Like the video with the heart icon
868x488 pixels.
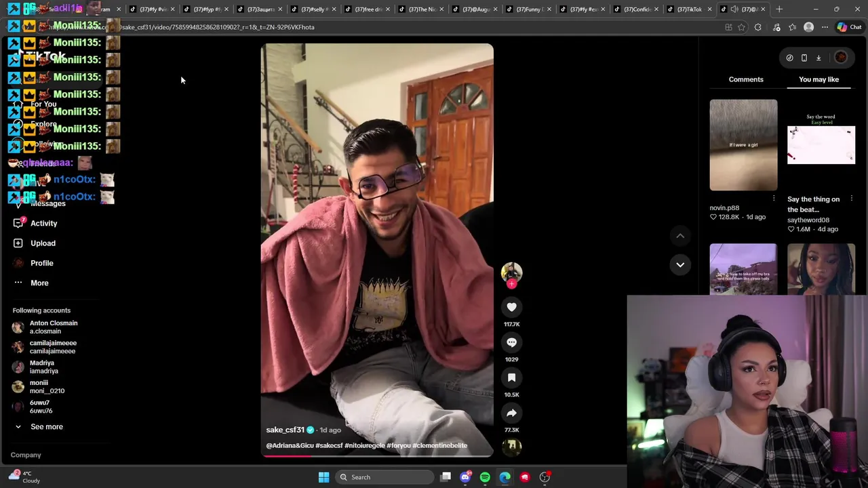click(x=511, y=307)
